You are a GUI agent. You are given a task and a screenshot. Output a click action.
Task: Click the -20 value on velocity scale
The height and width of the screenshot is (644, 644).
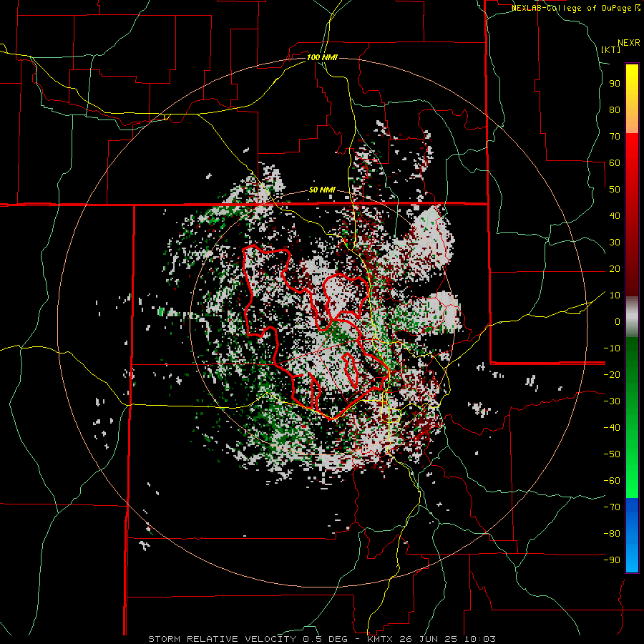coord(612,374)
